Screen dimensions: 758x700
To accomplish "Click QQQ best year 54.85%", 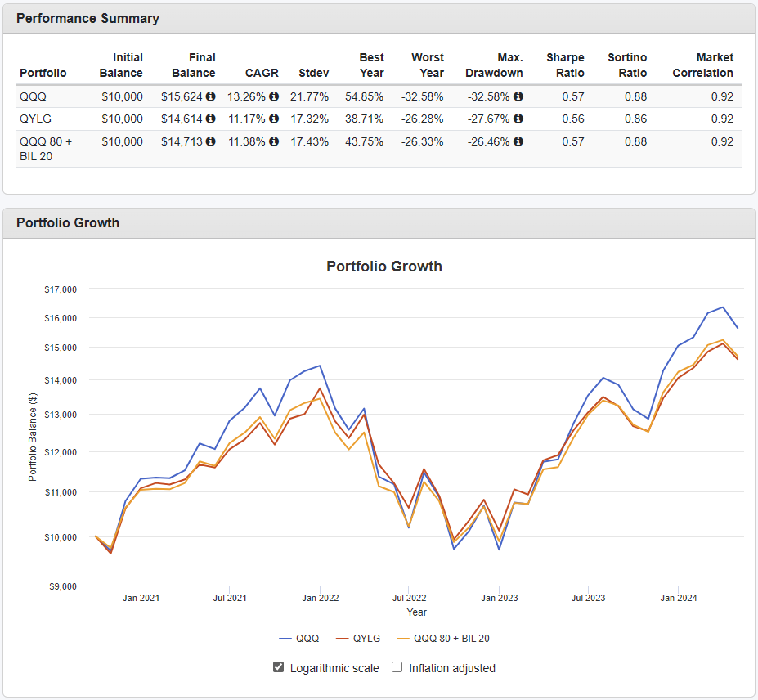I will coord(364,96).
